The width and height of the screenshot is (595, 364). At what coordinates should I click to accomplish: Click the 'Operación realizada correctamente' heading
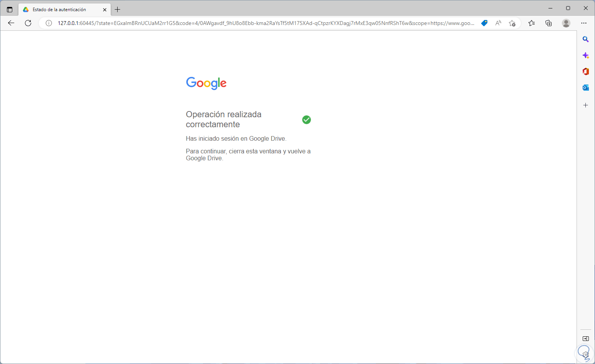224,120
